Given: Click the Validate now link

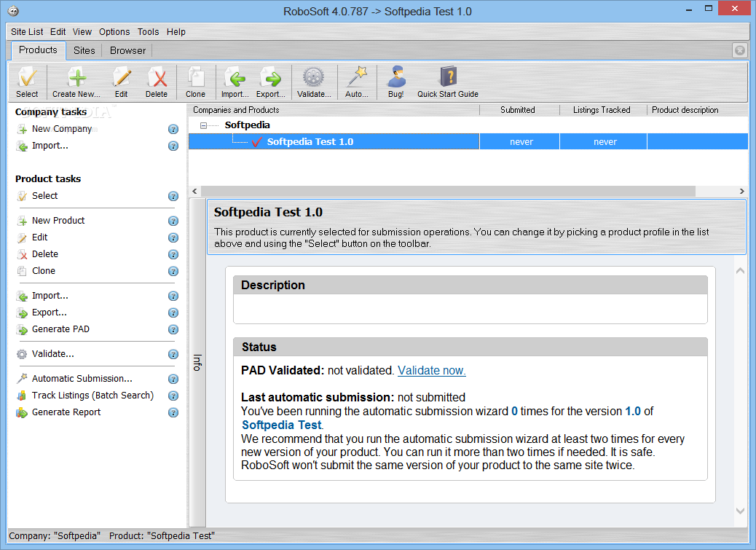Looking at the screenshot, I should pos(431,370).
